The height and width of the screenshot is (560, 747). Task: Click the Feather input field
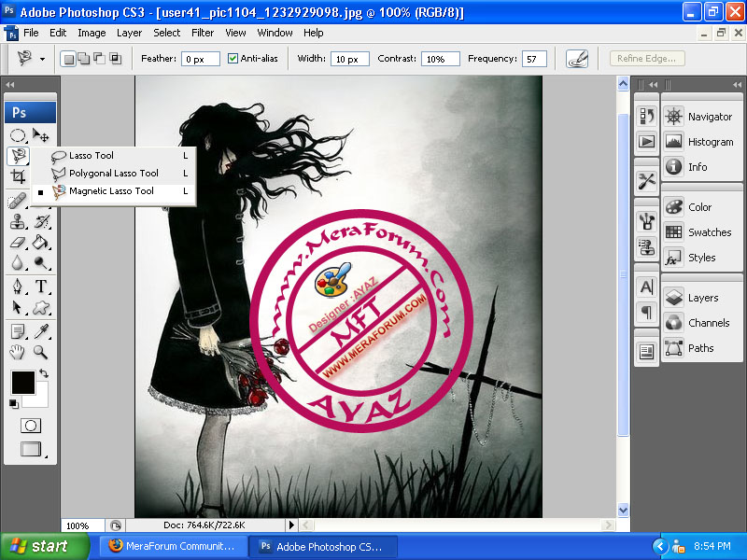[201, 59]
